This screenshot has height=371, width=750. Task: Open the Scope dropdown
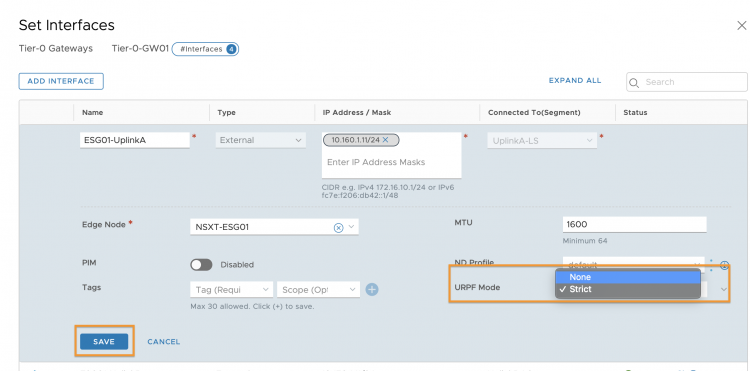(318, 290)
